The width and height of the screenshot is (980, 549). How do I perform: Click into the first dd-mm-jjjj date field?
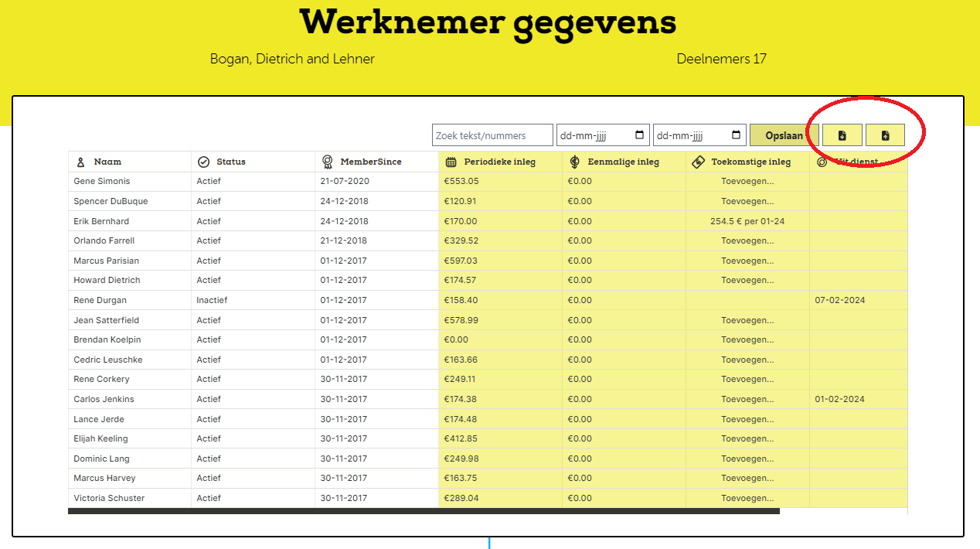coord(603,135)
